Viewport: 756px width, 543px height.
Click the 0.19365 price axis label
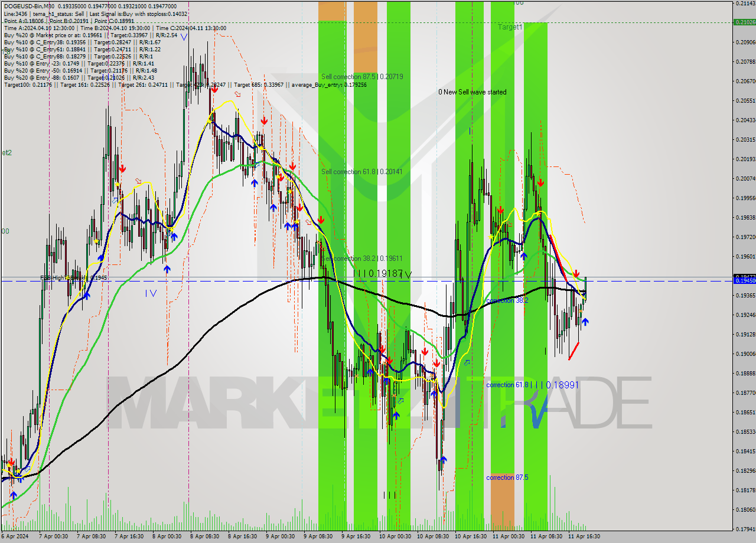pyautogui.click(x=745, y=296)
